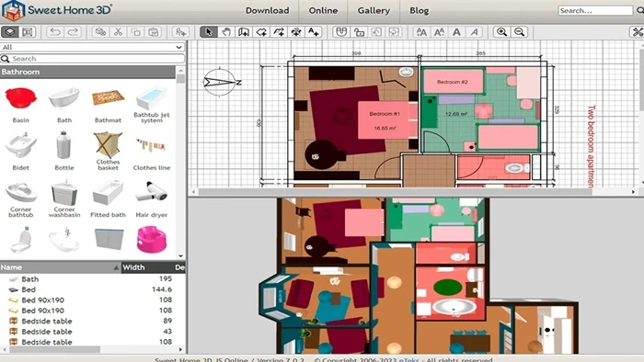644x362 pixels.
Task: Select the Bidet catalog item
Action: [20, 151]
